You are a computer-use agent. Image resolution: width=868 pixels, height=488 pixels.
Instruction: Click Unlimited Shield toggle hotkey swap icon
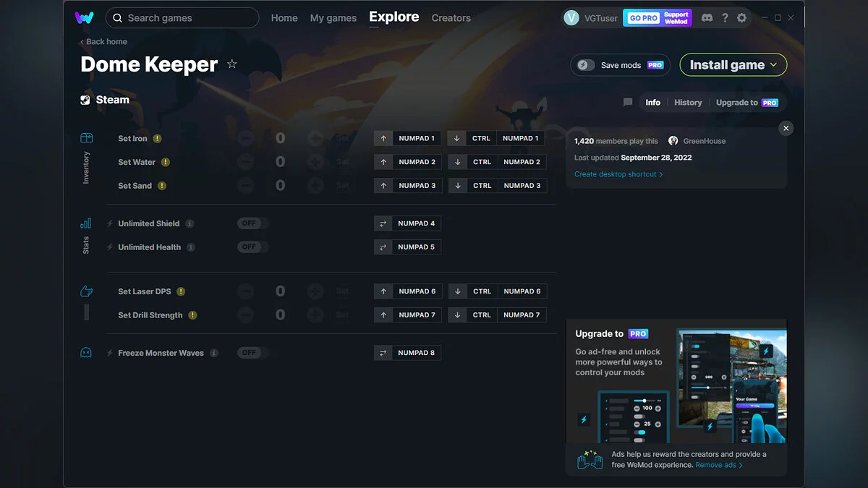click(383, 223)
